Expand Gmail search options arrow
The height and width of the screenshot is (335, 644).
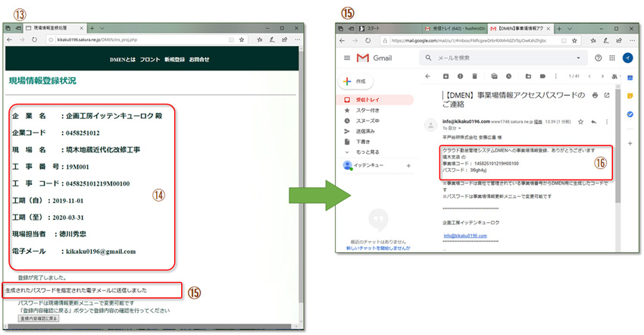[x=578, y=58]
